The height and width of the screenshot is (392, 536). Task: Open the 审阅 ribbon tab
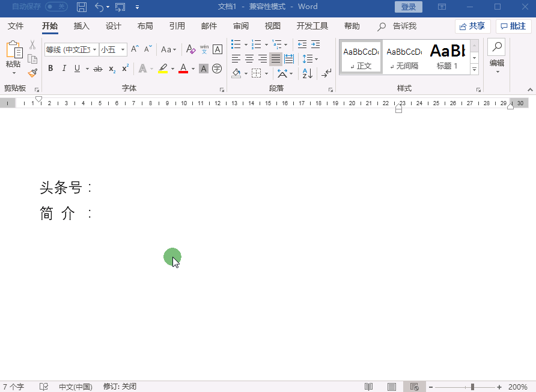240,26
